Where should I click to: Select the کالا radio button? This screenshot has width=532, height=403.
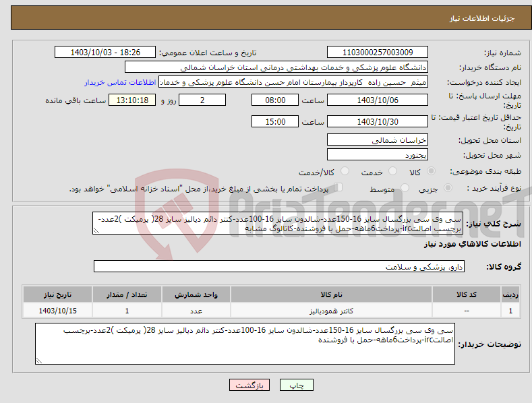point(432,171)
